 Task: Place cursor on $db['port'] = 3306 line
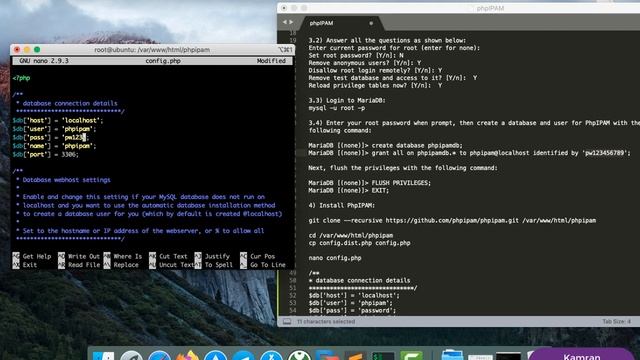coord(45,155)
